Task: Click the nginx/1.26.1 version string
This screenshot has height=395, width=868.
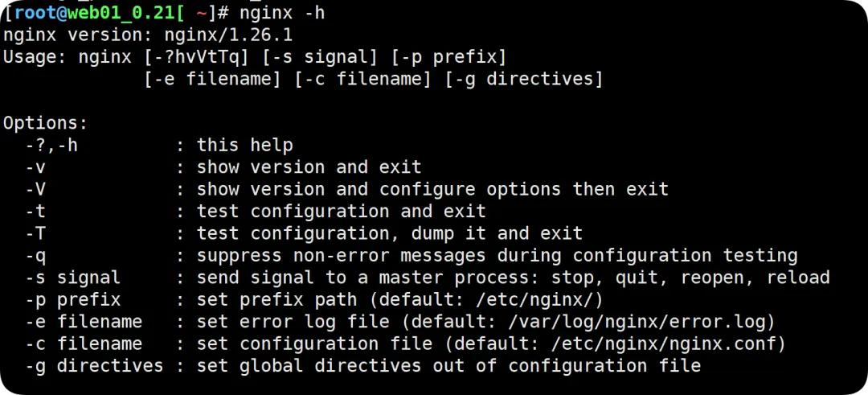Action: tap(228, 36)
